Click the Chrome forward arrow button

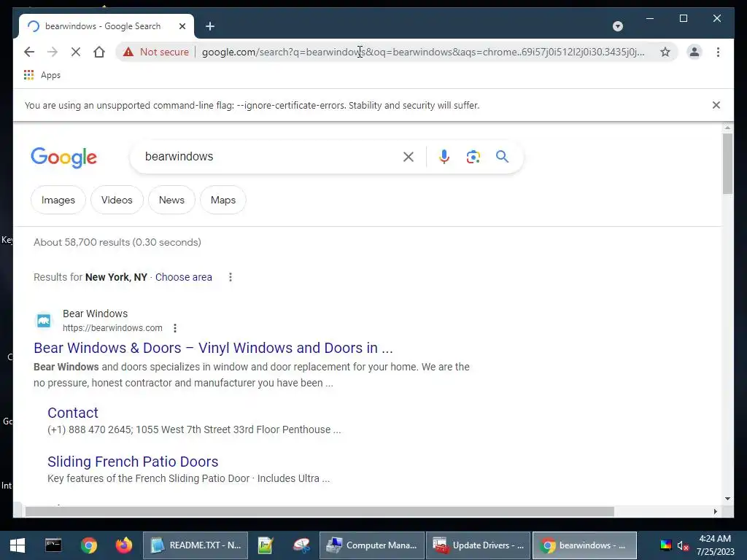click(x=53, y=52)
